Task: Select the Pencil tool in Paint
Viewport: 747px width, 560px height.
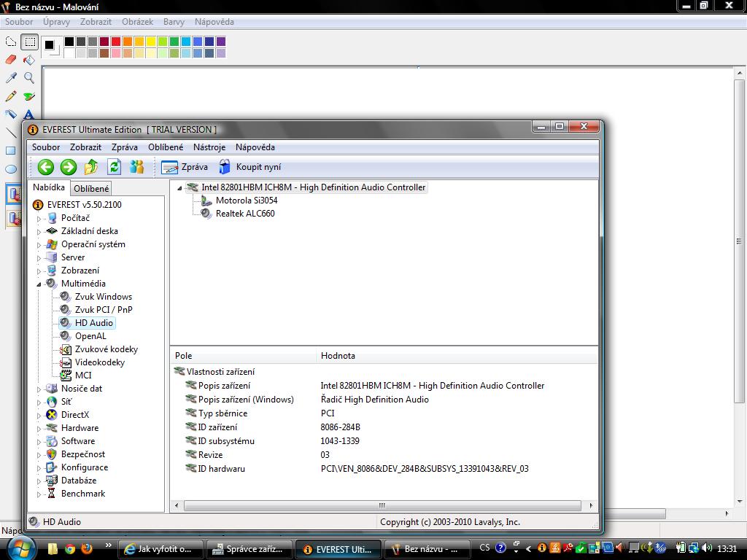Action: [x=11, y=96]
